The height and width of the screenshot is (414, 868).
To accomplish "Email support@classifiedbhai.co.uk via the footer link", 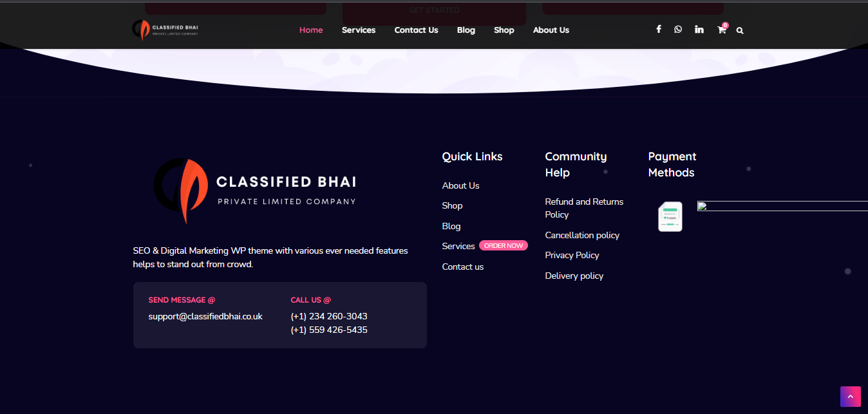I will pyautogui.click(x=205, y=316).
